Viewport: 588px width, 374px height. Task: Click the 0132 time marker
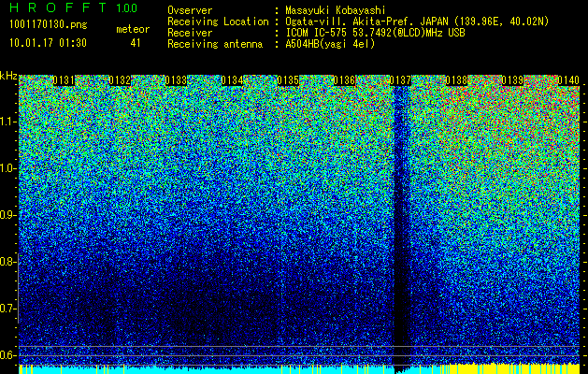click(x=120, y=80)
